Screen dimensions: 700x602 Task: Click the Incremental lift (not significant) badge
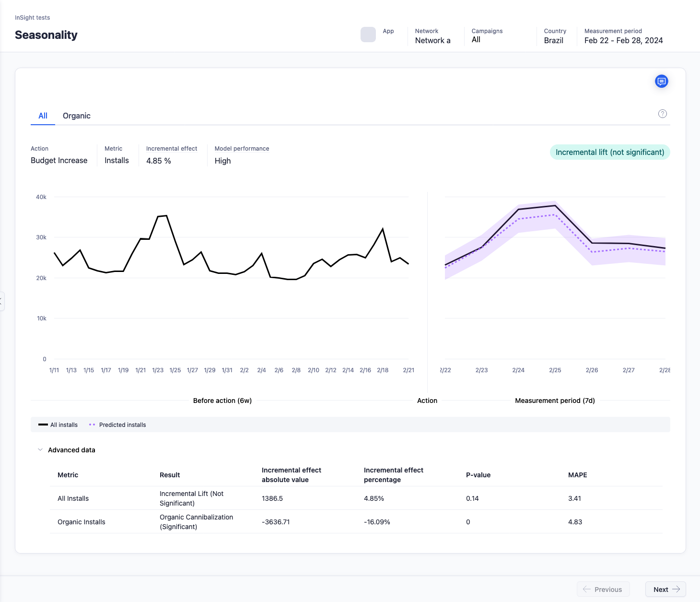[x=609, y=152]
